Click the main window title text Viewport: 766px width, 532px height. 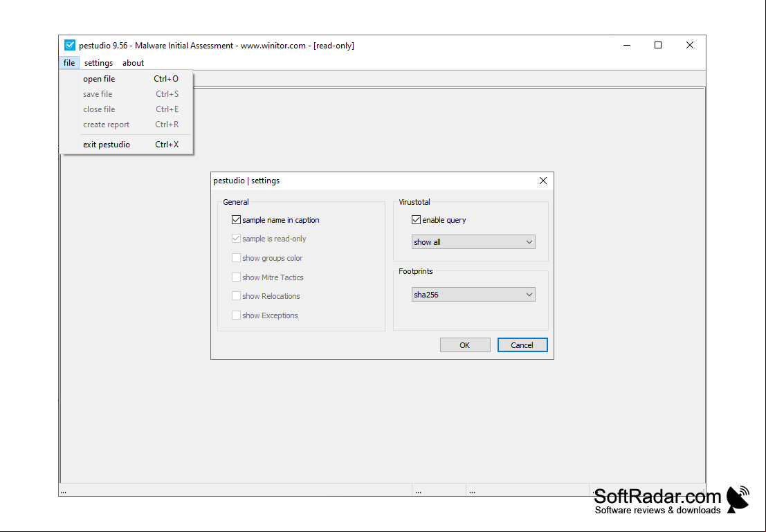click(x=217, y=46)
